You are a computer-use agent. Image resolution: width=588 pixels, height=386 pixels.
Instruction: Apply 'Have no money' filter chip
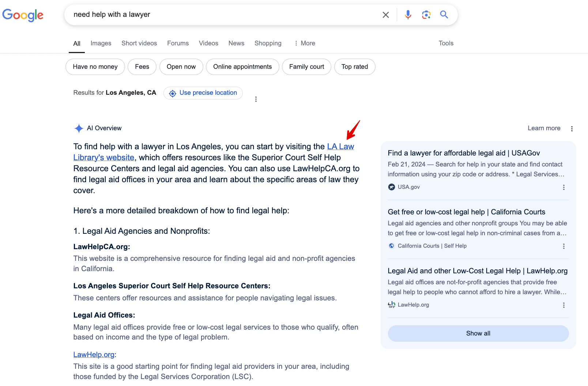pyautogui.click(x=95, y=67)
